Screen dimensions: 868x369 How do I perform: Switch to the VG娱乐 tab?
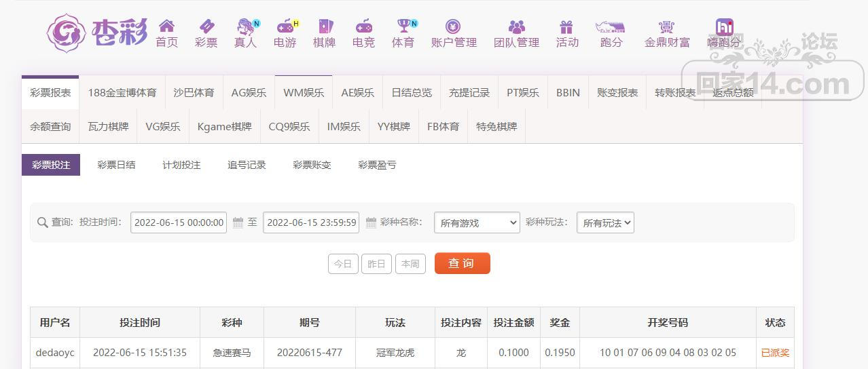pyautogui.click(x=163, y=126)
